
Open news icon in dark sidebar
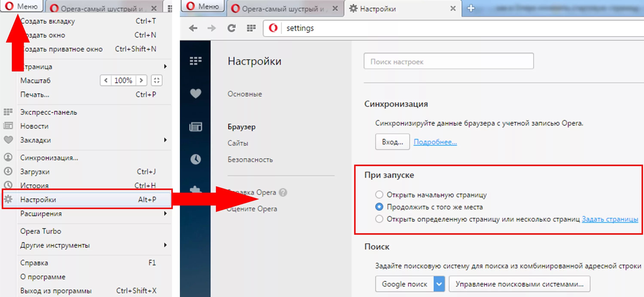[196, 127]
